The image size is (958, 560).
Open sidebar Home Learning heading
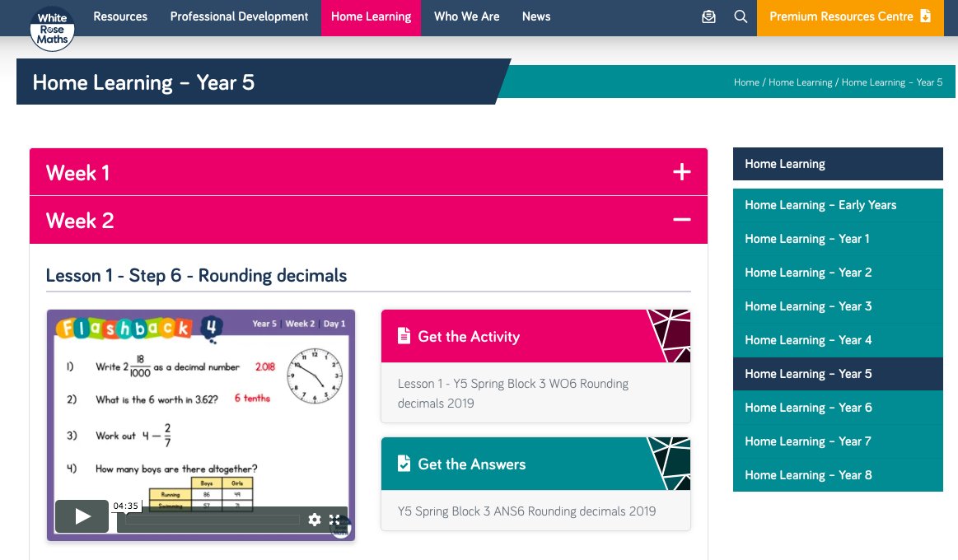coord(838,164)
